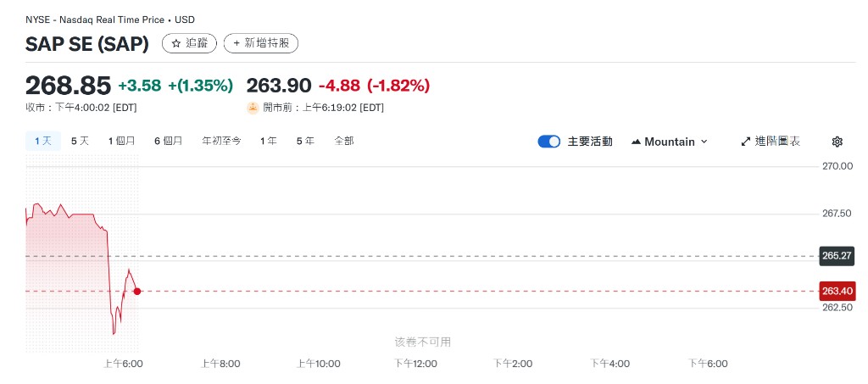This screenshot has width=868, height=384.
Task: Toggle the 主要活動 switch
Action: click(x=548, y=142)
